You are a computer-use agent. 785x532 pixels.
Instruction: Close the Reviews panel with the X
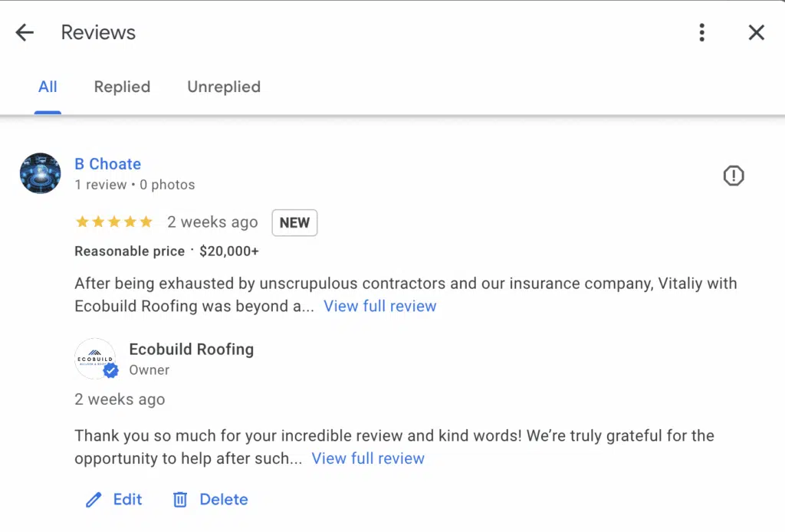[x=756, y=32]
